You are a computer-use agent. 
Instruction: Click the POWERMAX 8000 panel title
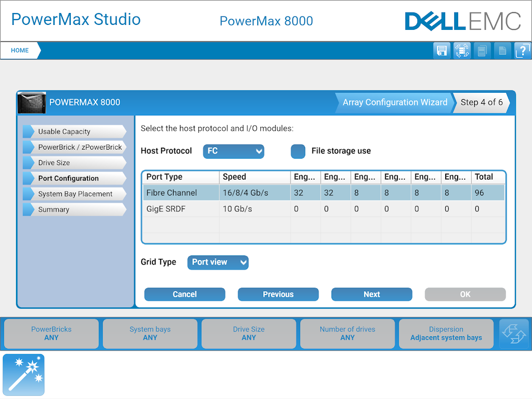[85, 102]
